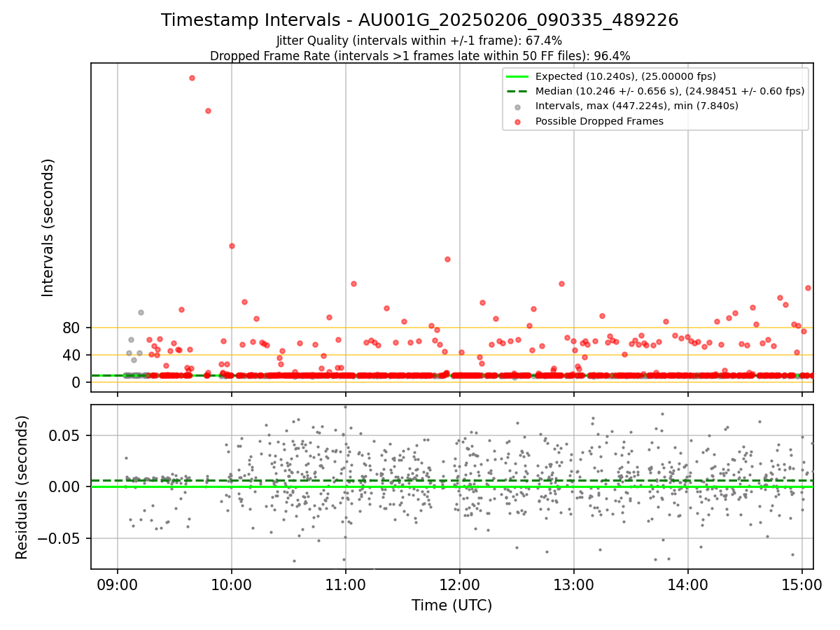Viewport: 840px width, 630px height.
Task: Click the plot title 'Timestamp Intervals - AU001G_20250206_090335_489226'
Action: [x=420, y=20]
